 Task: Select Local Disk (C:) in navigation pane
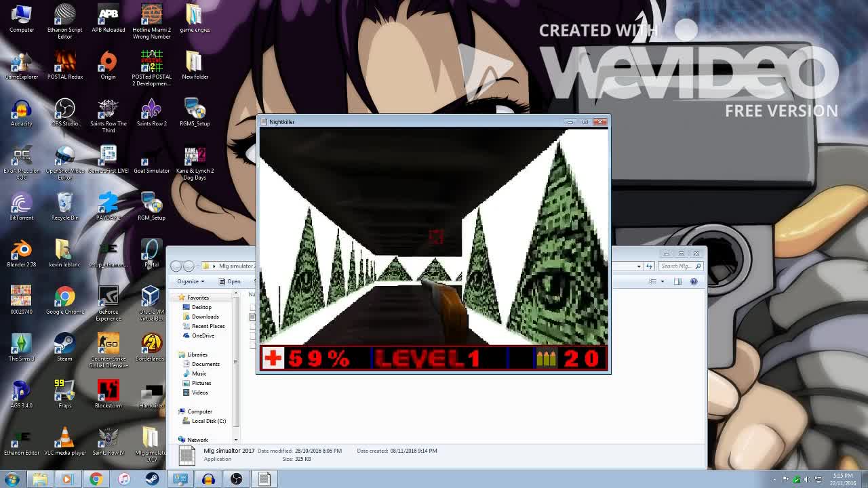pyautogui.click(x=208, y=421)
